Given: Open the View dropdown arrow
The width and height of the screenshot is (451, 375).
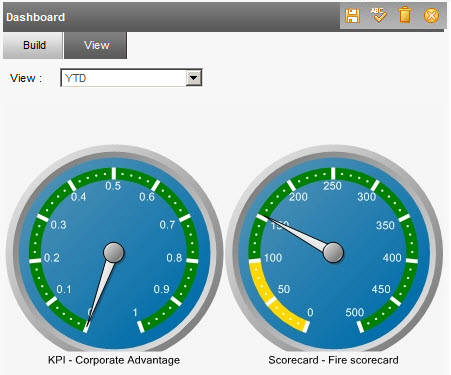Looking at the screenshot, I should [x=194, y=78].
